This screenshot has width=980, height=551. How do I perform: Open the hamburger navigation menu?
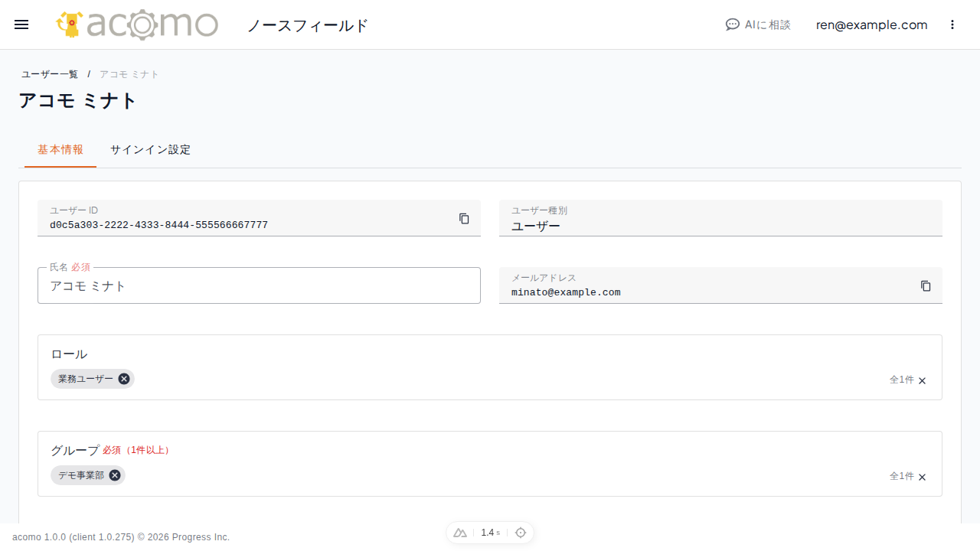coord(21,24)
